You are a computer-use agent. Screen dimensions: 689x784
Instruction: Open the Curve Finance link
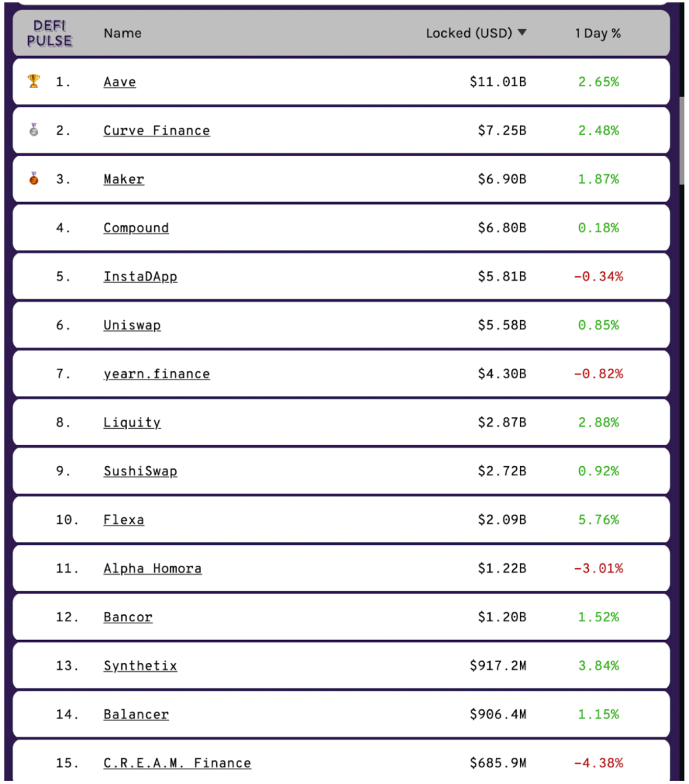coord(156,130)
